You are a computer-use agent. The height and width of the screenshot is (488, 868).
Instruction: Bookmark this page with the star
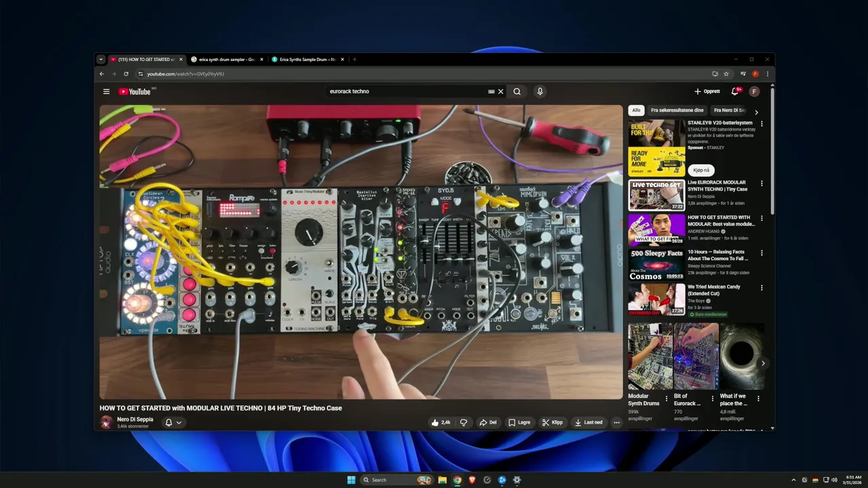tap(726, 74)
